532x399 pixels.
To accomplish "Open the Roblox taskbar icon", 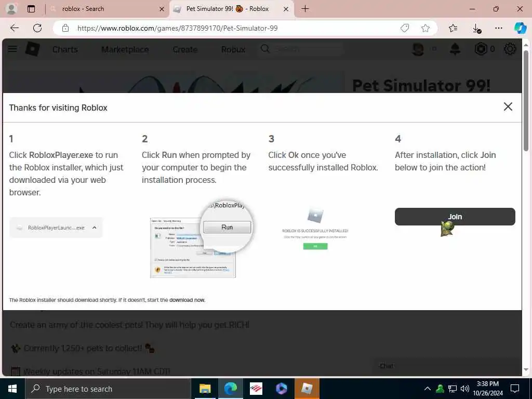I will coord(307,389).
